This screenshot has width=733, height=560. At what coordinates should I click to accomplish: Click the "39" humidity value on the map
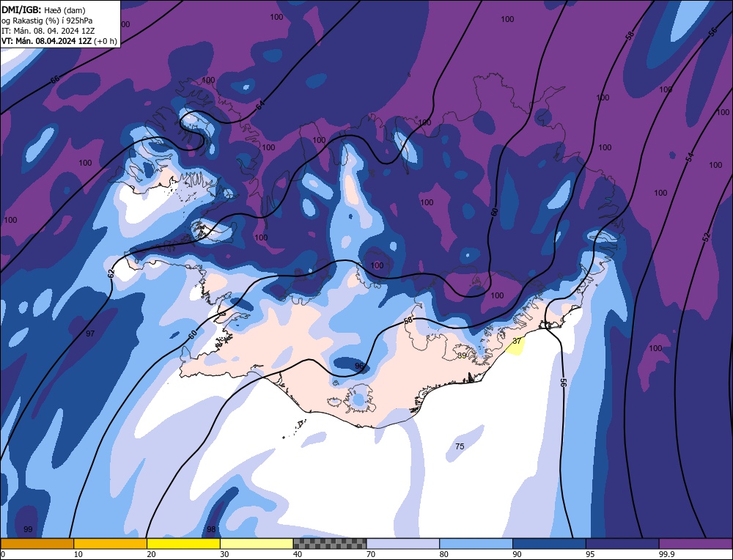point(462,355)
